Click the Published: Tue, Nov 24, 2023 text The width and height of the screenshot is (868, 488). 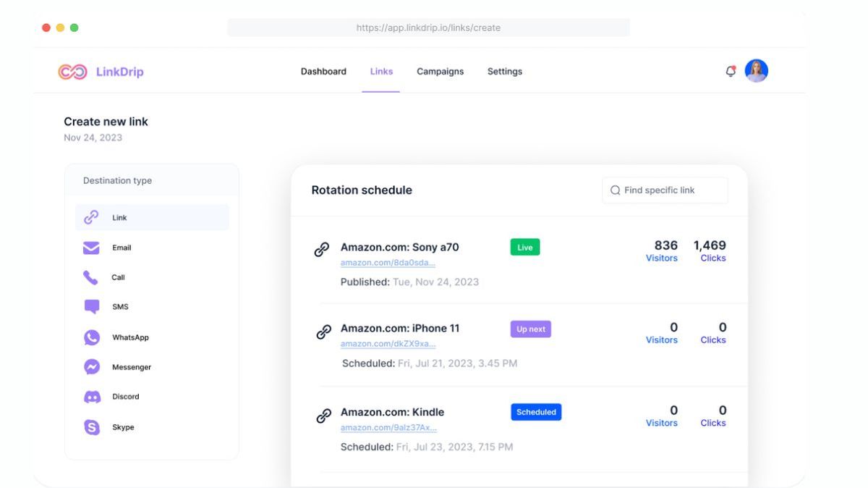[409, 282]
